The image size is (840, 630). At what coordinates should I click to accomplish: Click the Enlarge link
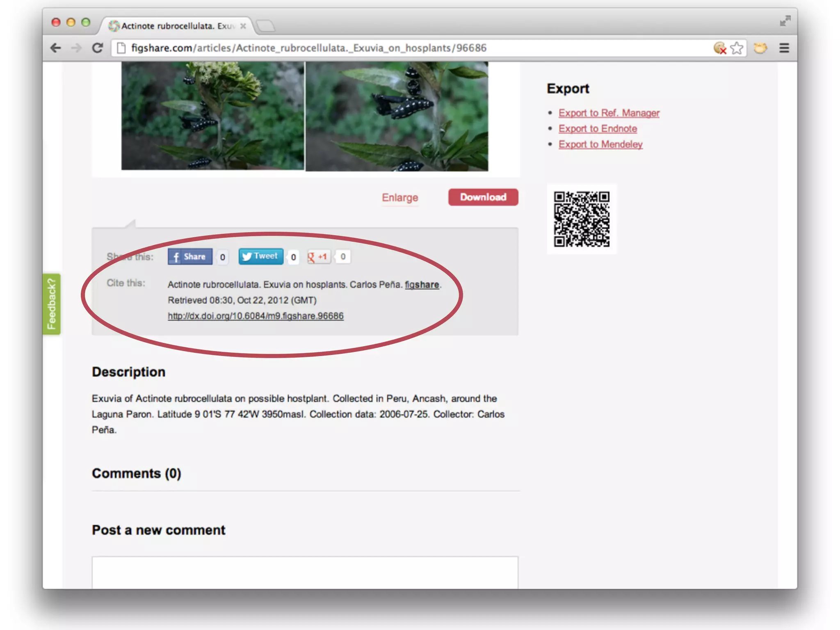(x=399, y=198)
